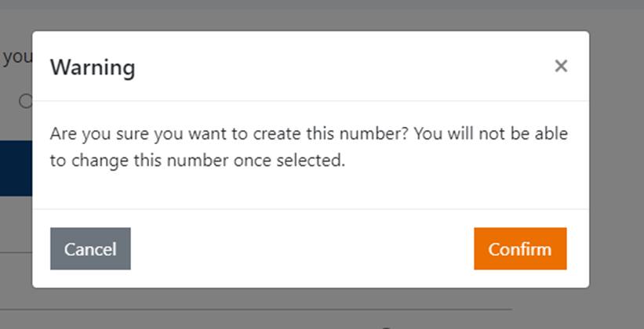Click the 'to change this number once selected' line
The height and width of the screenshot is (329, 644).
(197, 162)
